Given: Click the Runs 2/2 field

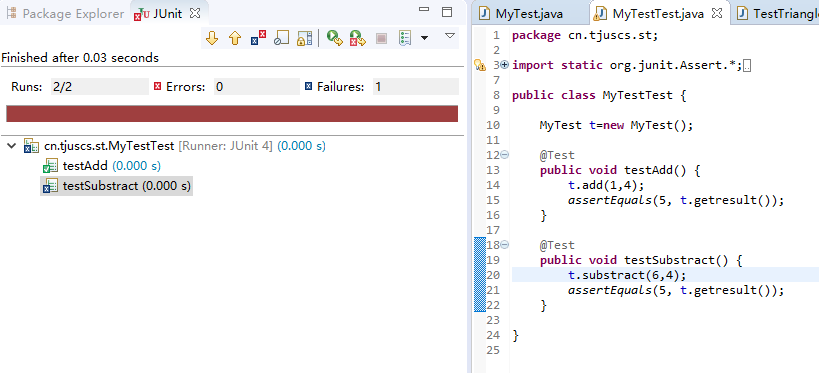Looking at the screenshot, I should (x=99, y=87).
